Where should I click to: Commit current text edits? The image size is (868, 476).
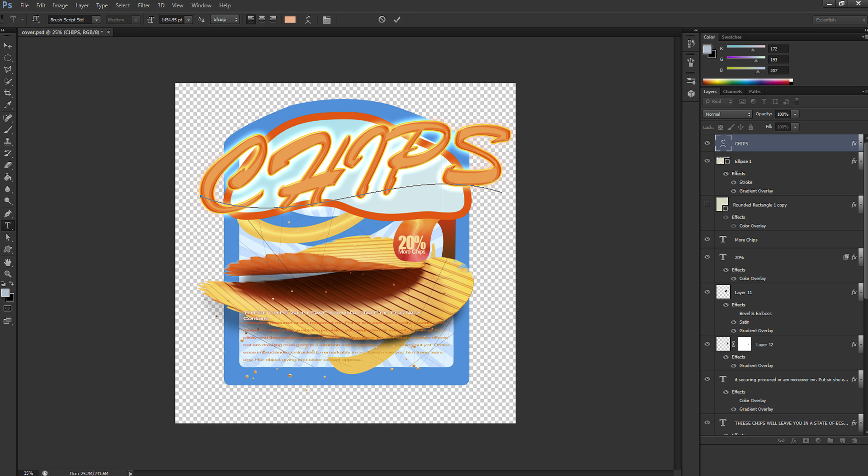(x=397, y=19)
